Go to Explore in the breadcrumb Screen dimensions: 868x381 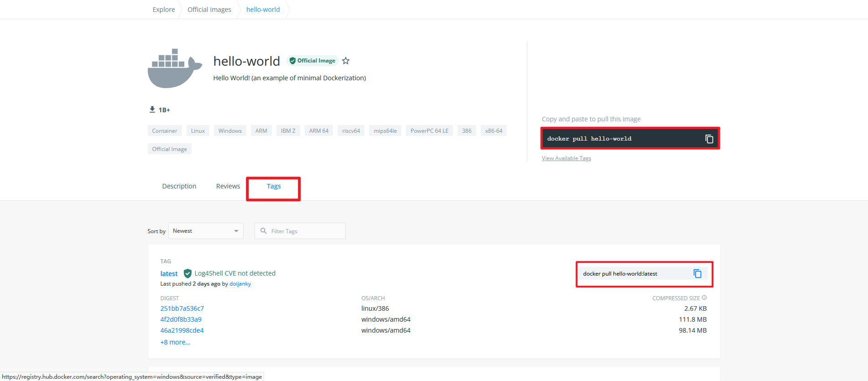click(164, 10)
